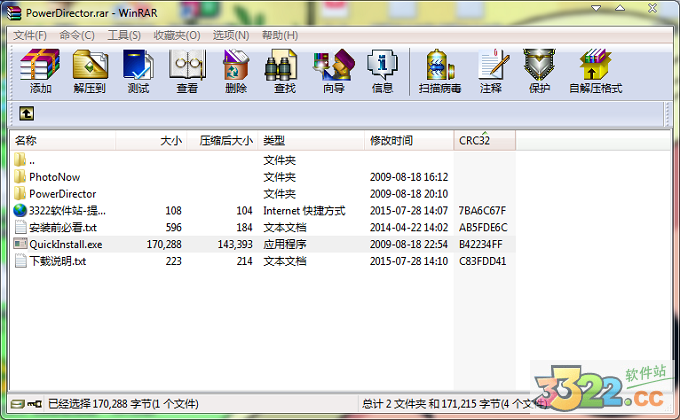Open the 工具(S) menu

tap(124, 35)
